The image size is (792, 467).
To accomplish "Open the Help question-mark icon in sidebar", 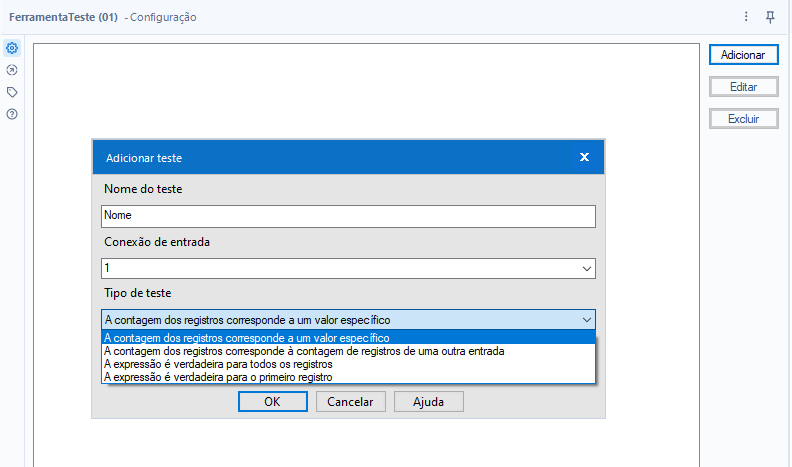I will (12, 114).
